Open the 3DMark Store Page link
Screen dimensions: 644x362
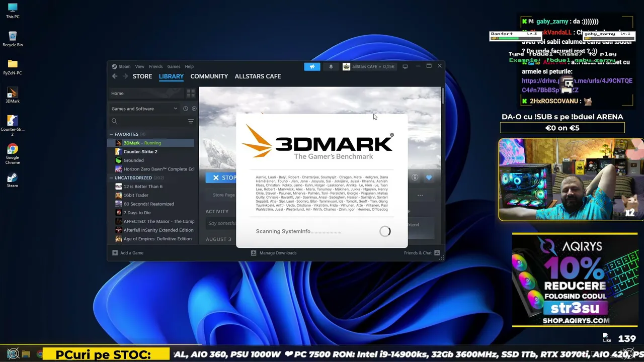click(x=223, y=195)
